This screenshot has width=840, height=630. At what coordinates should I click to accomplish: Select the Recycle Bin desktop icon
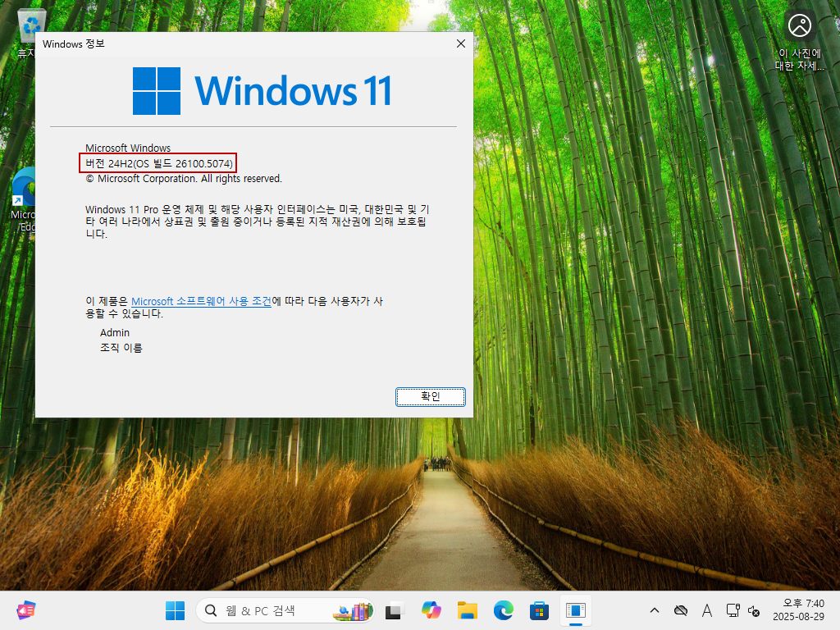(x=25, y=33)
